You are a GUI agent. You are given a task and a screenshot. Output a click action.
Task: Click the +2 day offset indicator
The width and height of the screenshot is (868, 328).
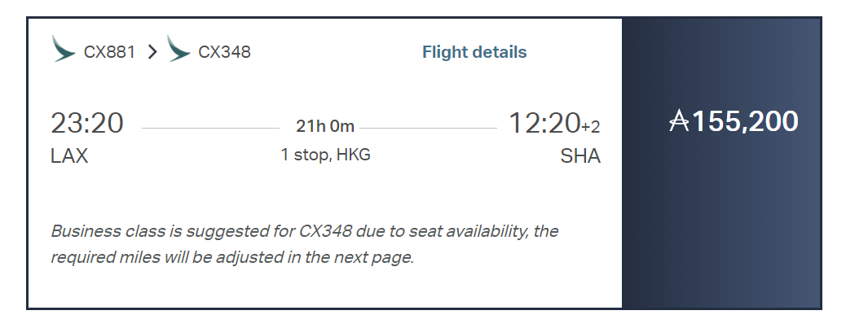pyautogui.click(x=590, y=127)
